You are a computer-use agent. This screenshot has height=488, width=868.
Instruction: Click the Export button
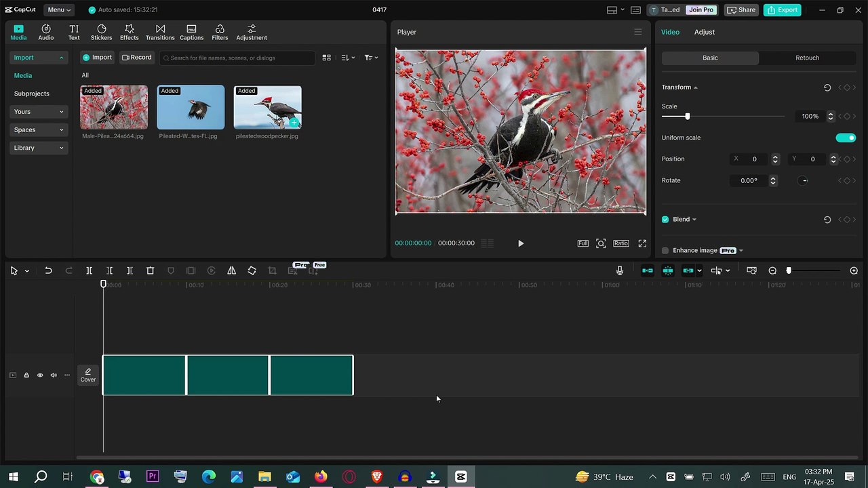(x=782, y=9)
